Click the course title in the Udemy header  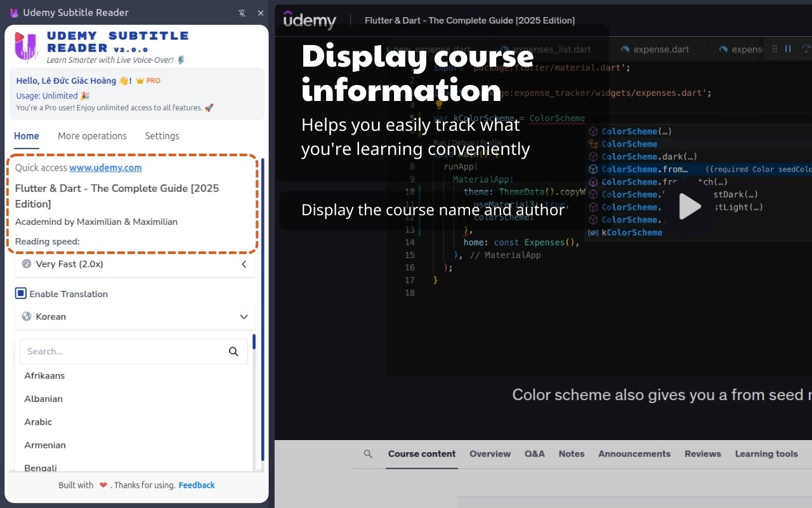pyautogui.click(x=469, y=20)
